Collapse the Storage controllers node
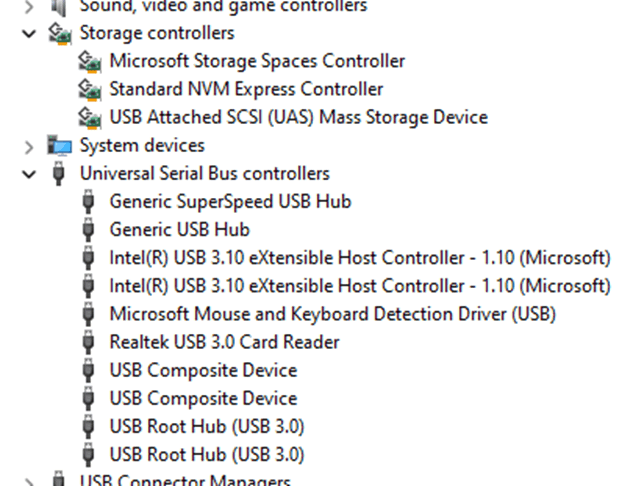 (x=27, y=33)
